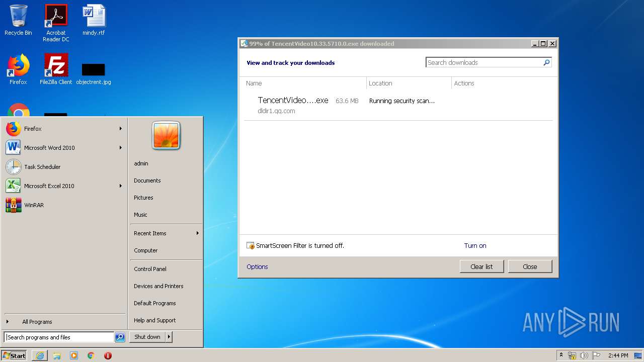Image resolution: width=644 pixels, height=362 pixels.
Task: Maximize the View Downloads window
Action: click(x=543, y=44)
